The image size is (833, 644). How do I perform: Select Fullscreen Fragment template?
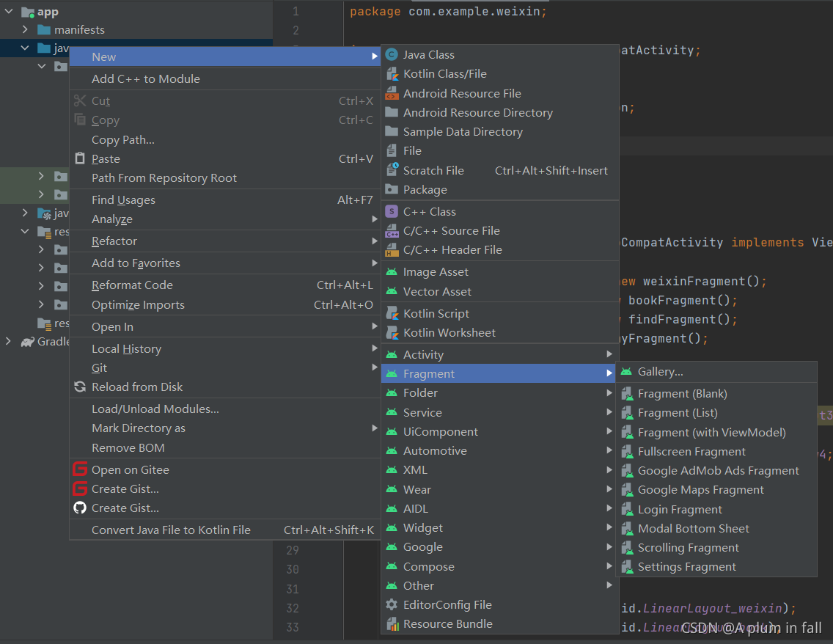(x=716, y=452)
